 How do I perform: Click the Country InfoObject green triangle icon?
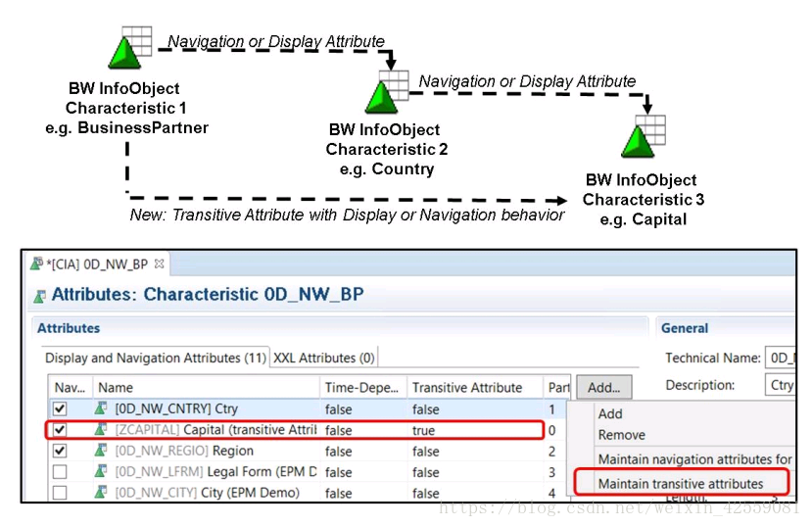[x=382, y=97]
